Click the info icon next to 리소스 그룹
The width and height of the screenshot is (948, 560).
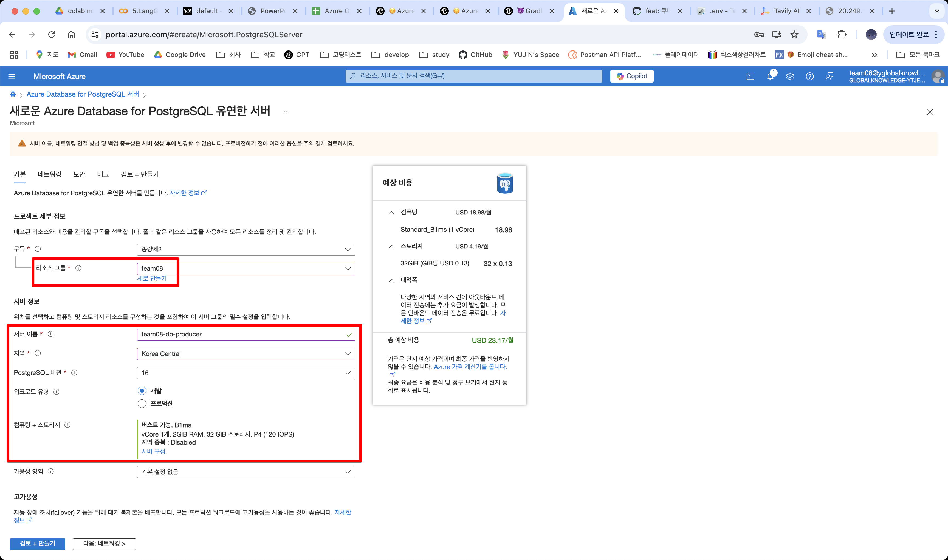pyautogui.click(x=78, y=268)
